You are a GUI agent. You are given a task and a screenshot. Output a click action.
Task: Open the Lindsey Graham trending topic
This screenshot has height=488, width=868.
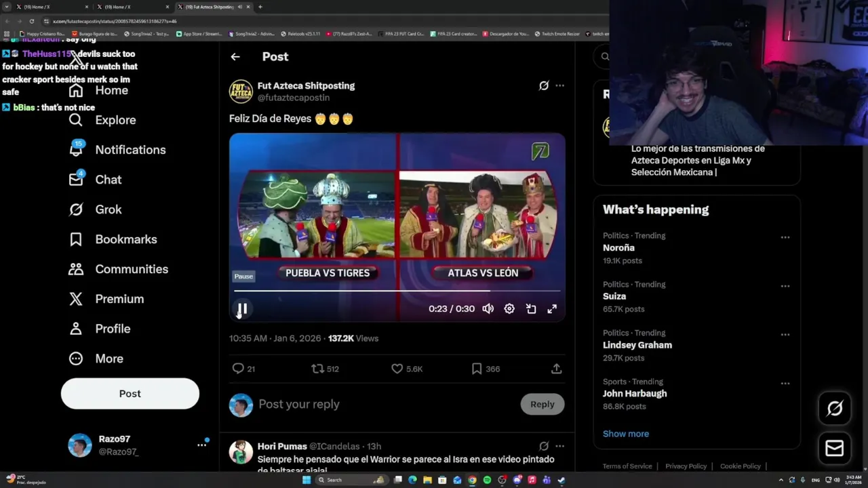click(637, 345)
